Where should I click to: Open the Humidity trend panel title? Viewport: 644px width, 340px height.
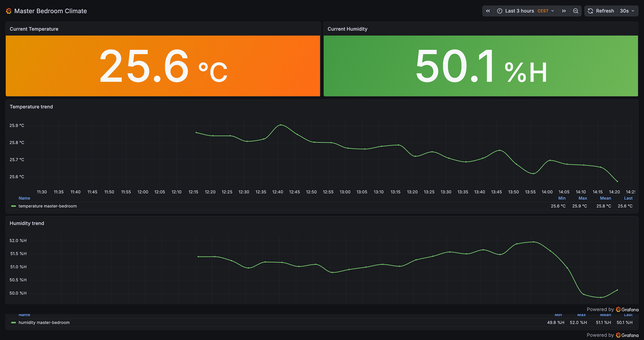[x=27, y=223]
